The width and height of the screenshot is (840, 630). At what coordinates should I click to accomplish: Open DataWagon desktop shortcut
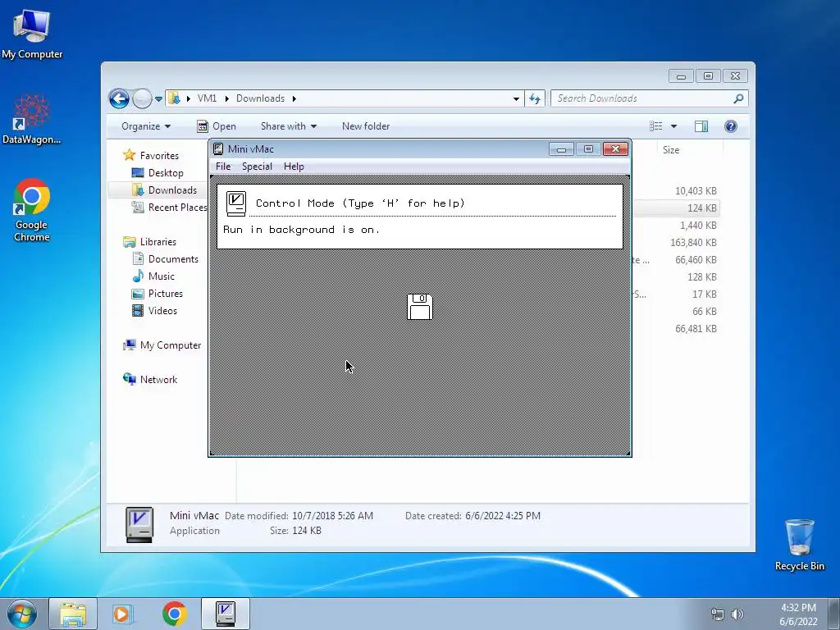32,119
